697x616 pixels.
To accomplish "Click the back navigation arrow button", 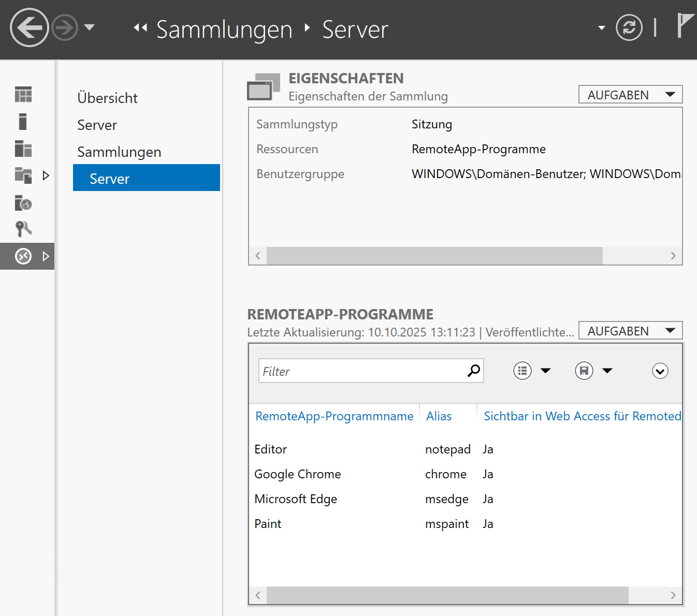I will [29, 28].
